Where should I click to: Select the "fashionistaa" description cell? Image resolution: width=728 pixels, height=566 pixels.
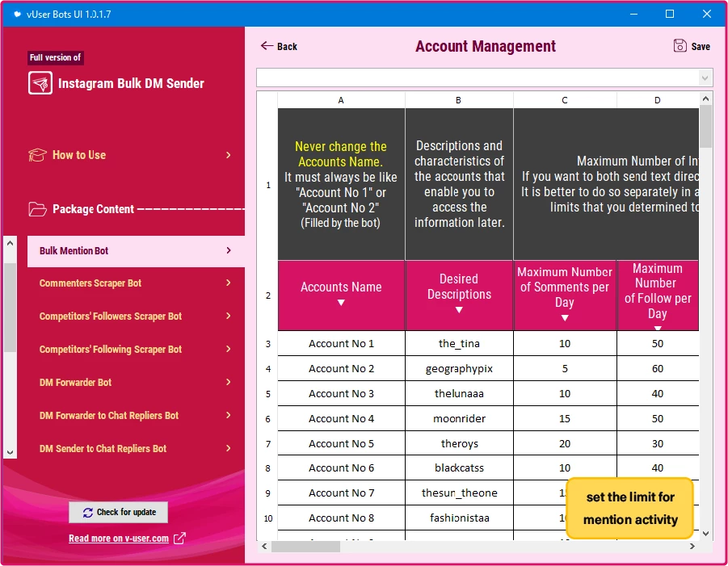(x=459, y=518)
